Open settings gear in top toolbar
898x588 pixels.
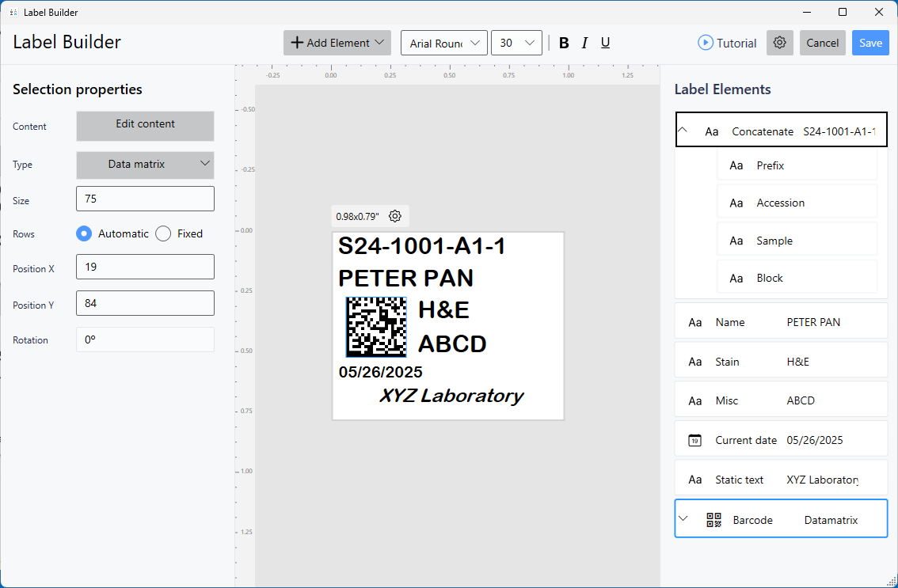[779, 43]
